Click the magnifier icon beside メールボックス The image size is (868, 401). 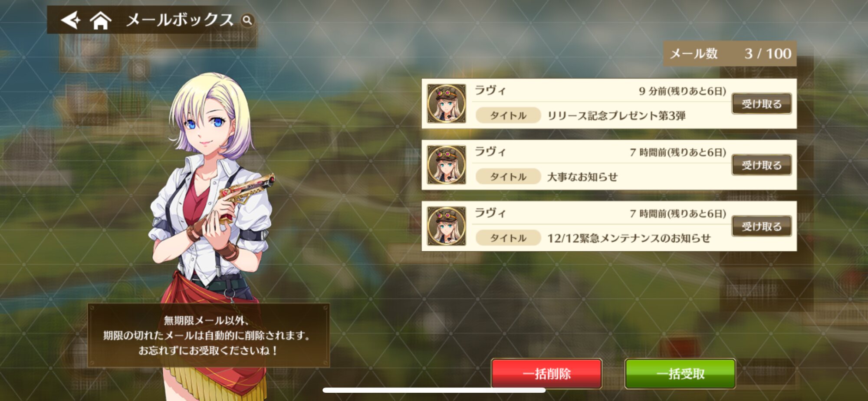tap(247, 20)
